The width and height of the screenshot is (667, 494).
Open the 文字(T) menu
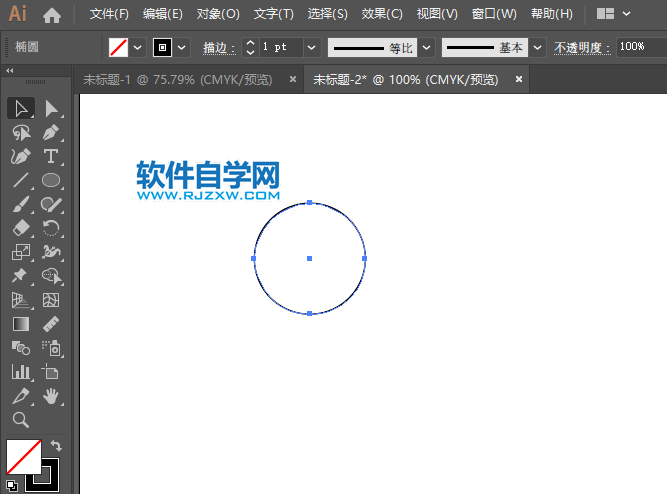pos(274,14)
